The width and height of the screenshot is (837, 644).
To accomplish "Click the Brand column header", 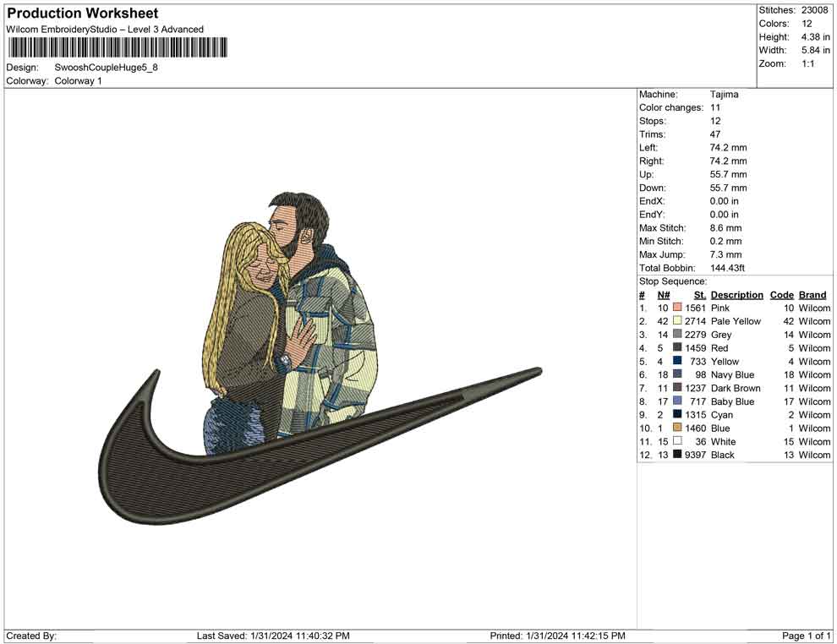I will (x=812, y=295).
